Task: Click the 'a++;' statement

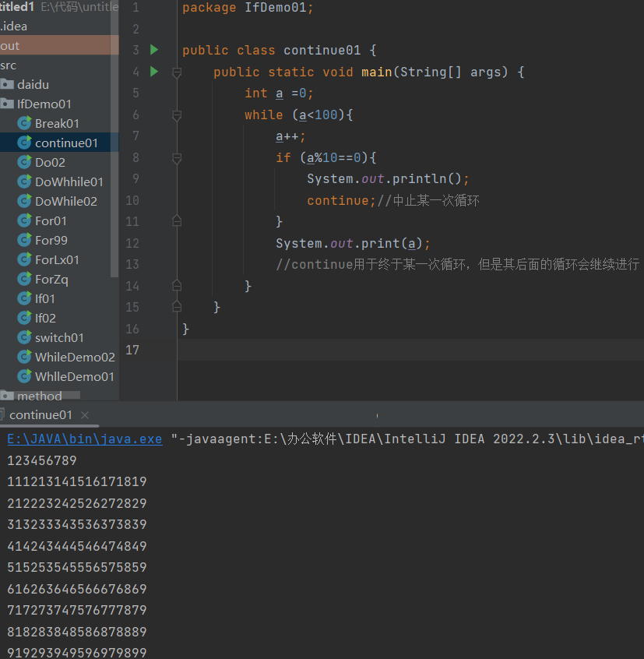Action: [x=290, y=136]
